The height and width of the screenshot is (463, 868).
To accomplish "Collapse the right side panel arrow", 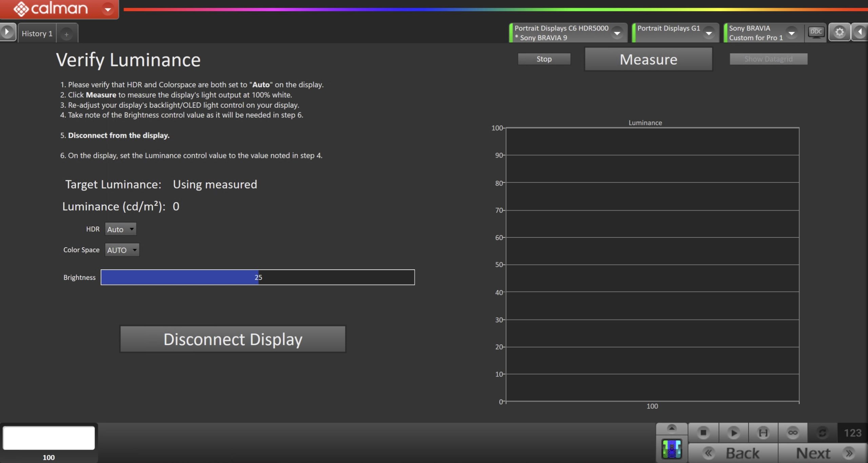I will tap(860, 32).
